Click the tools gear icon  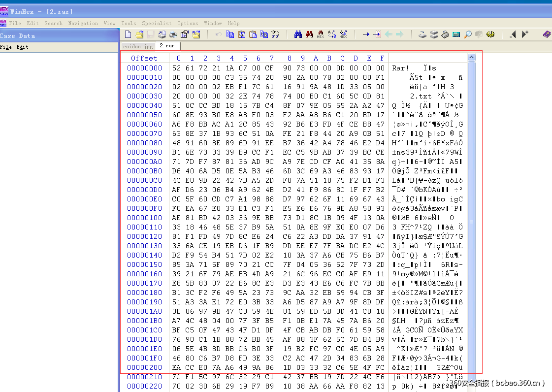pos(490,34)
